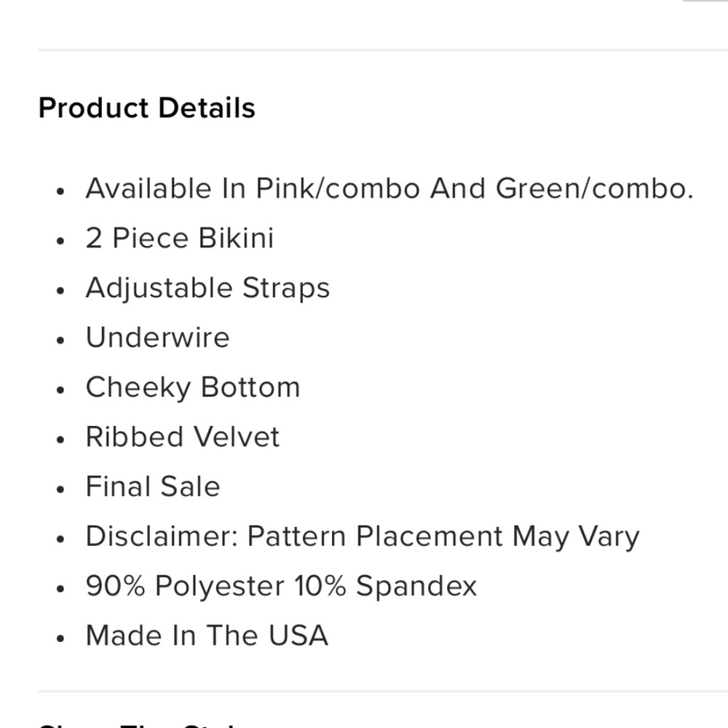Click the Product Details heading
The height and width of the screenshot is (728, 728).
pyautogui.click(x=146, y=108)
